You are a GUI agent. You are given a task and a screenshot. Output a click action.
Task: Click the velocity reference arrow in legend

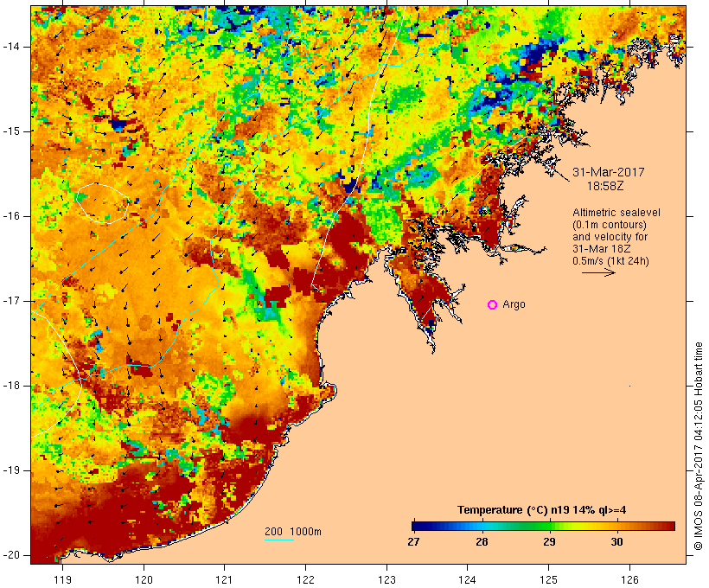[x=598, y=272]
